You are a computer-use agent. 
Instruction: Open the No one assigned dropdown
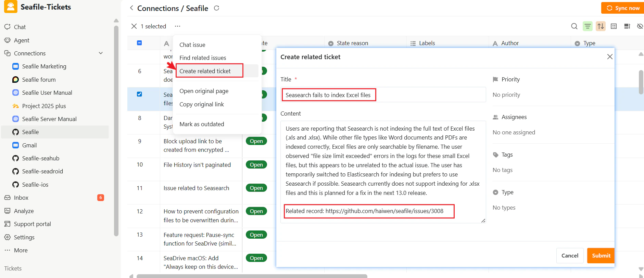pos(514,132)
